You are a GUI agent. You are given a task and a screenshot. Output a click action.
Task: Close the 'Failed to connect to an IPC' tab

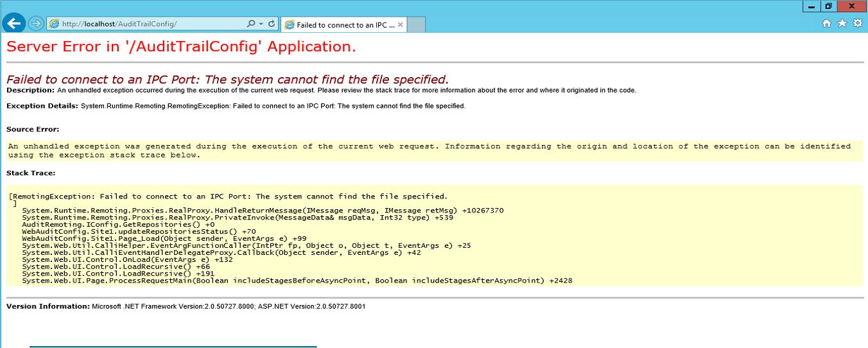[x=401, y=25]
